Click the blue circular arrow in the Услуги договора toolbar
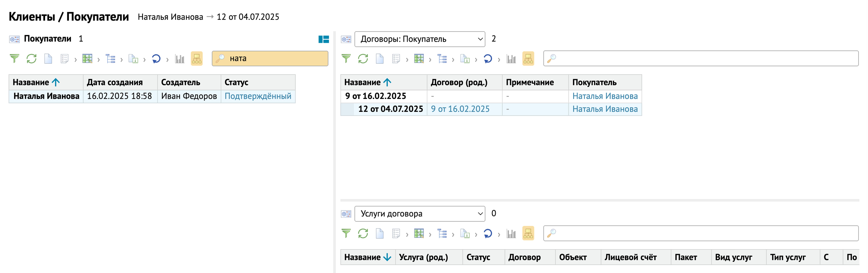 [x=488, y=233]
